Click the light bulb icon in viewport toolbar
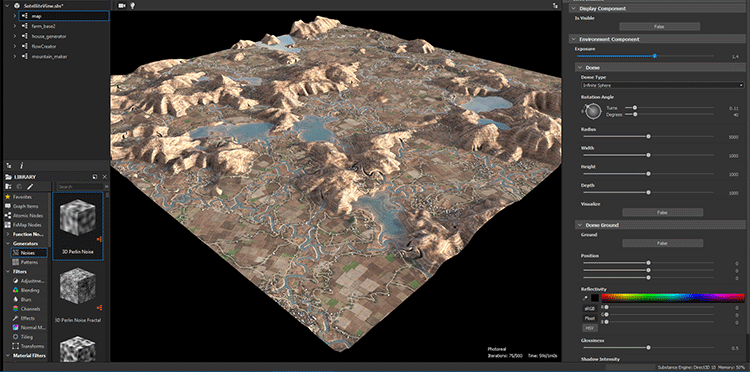This screenshot has height=372, width=750. click(x=132, y=5)
